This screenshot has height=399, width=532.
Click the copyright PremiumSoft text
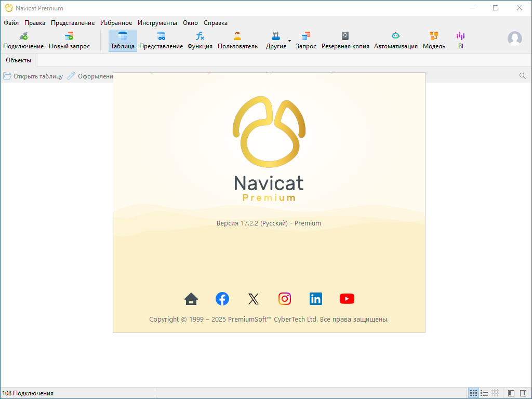tap(269, 320)
